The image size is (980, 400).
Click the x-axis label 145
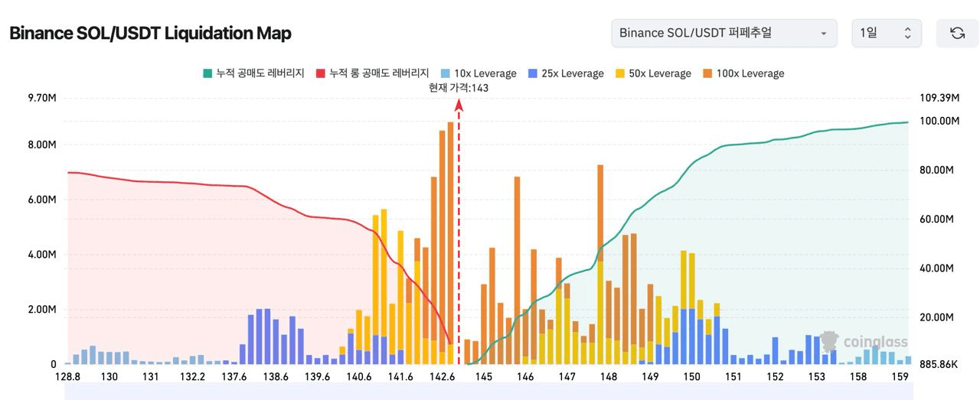pyautogui.click(x=484, y=377)
